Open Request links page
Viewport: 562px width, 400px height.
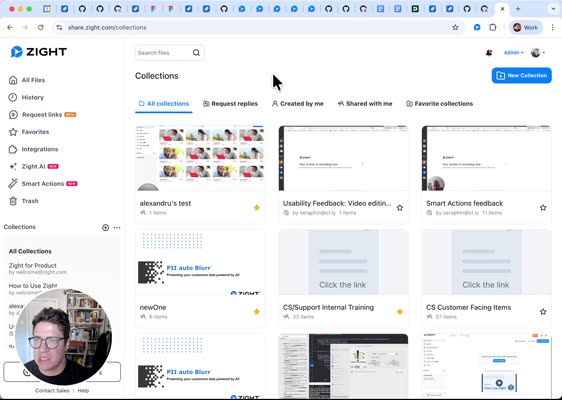[x=42, y=114]
